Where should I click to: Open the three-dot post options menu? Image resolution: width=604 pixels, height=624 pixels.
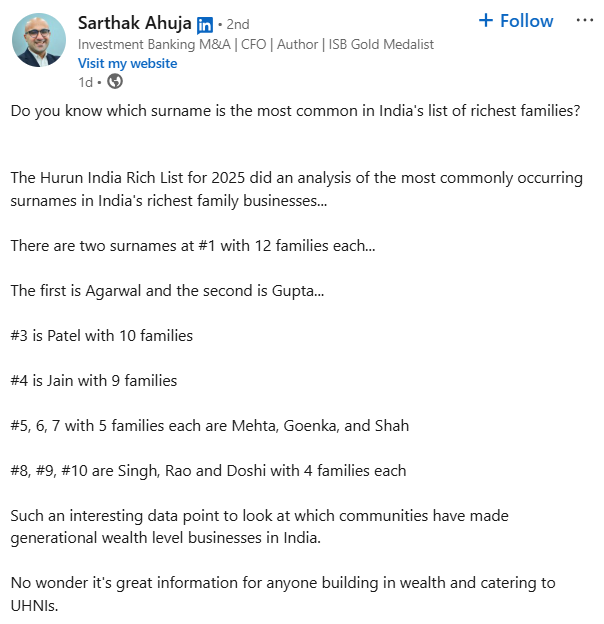coord(585,20)
